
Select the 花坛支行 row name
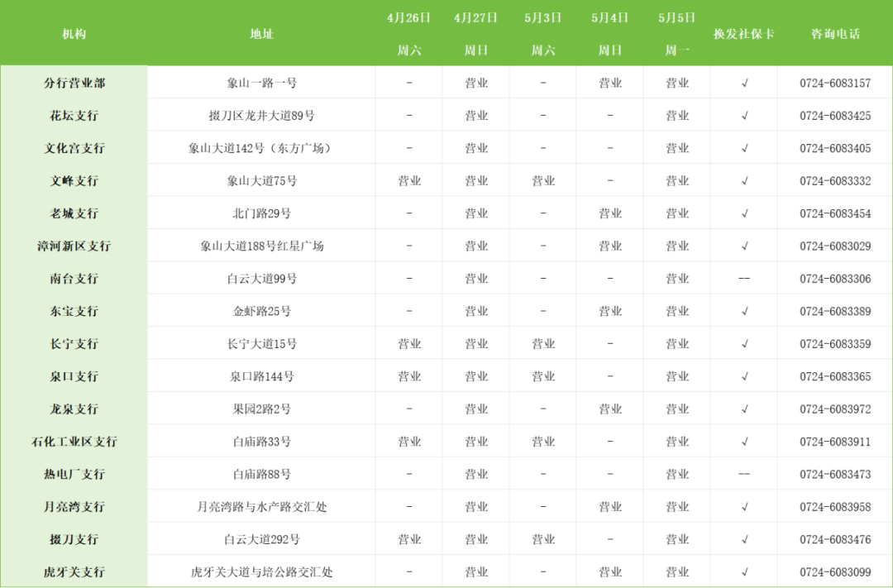74,116
